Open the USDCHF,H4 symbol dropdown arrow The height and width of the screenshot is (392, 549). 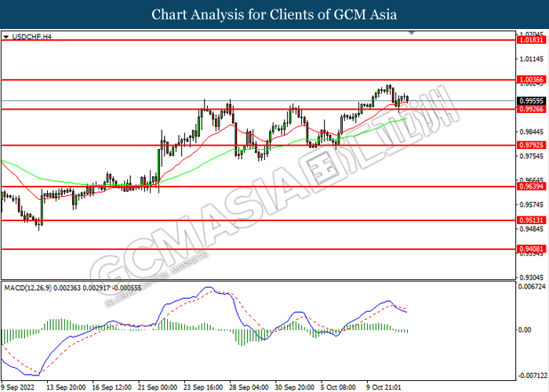6,37
